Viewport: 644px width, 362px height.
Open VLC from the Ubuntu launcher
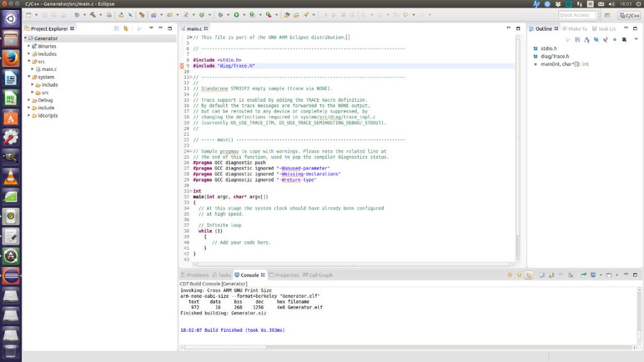pyautogui.click(x=11, y=177)
